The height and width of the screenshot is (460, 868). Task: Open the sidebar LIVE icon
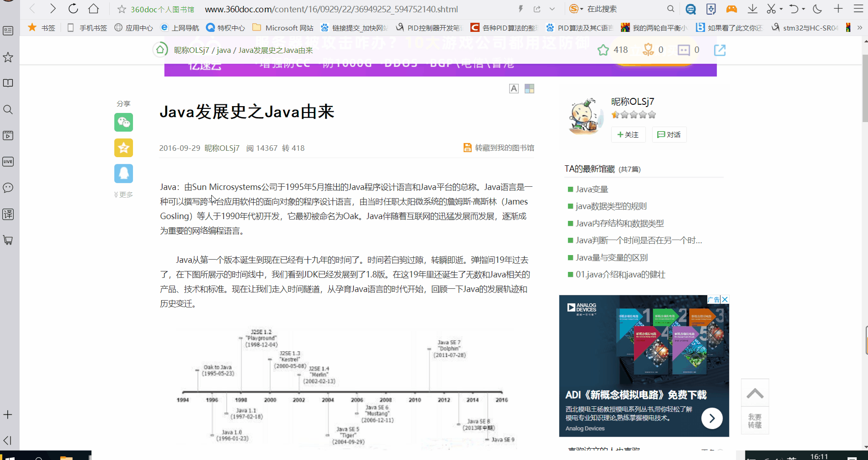(8, 162)
